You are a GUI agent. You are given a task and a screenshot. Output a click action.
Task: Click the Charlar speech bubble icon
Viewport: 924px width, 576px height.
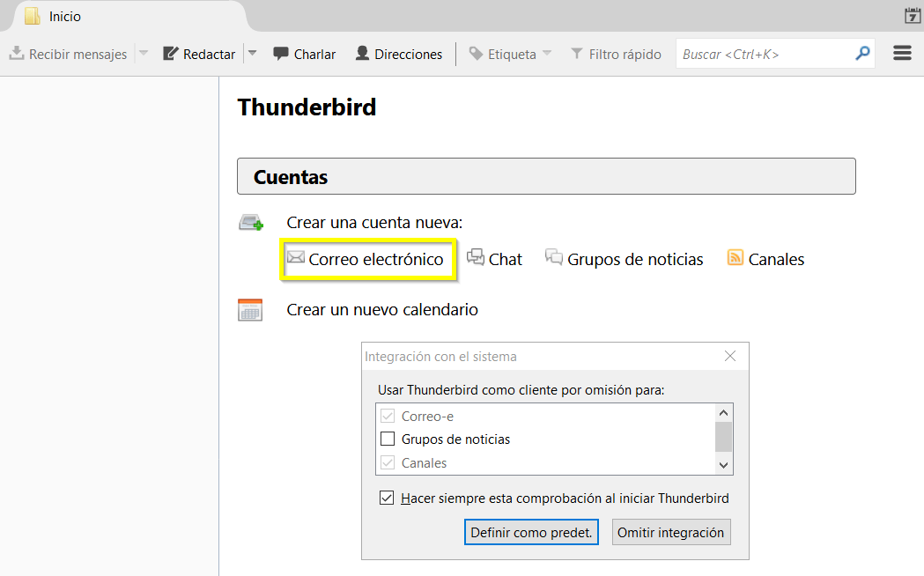coord(281,54)
